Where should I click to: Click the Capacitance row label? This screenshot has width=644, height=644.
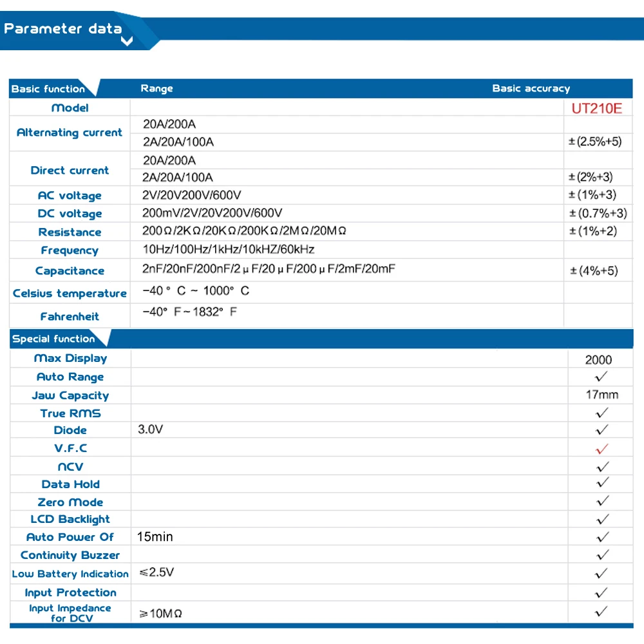[x=70, y=270]
